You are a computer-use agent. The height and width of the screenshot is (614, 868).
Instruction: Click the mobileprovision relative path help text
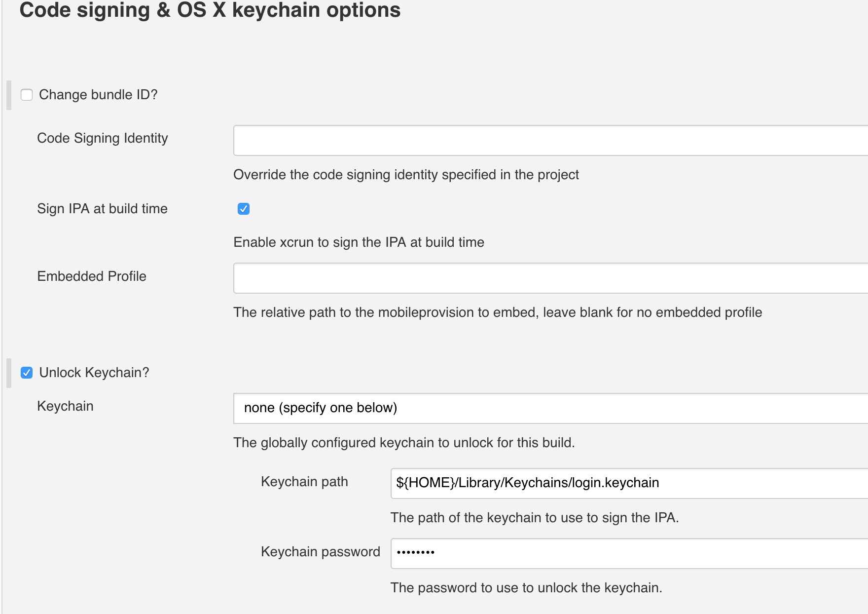click(x=498, y=312)
